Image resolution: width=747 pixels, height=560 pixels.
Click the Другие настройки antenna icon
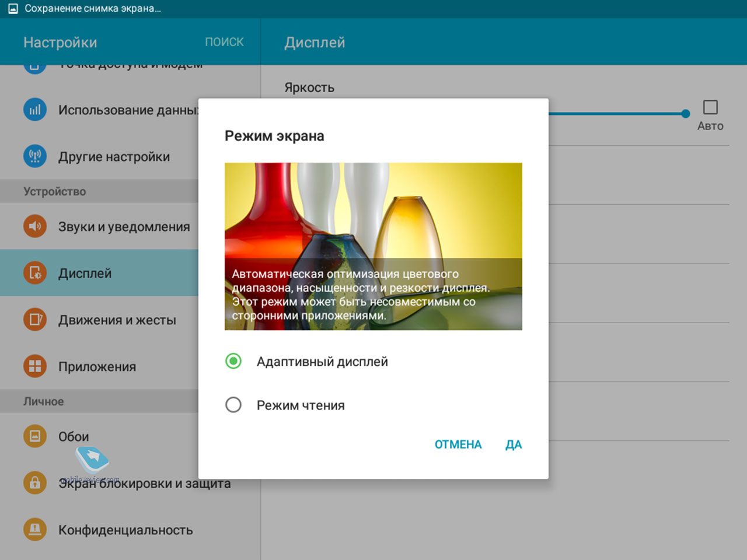(35, 156)
